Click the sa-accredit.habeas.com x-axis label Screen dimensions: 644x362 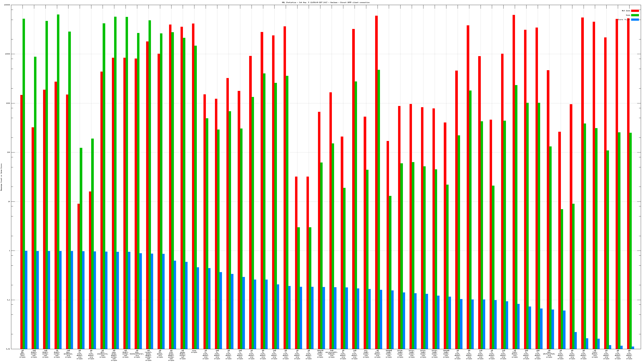tap(331, 354)
